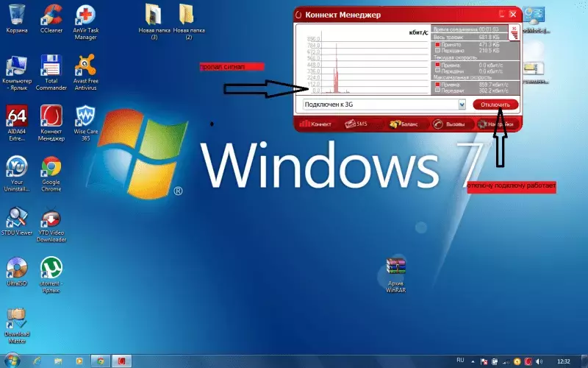
Task: Click the Отключить button
Action: point(495,105)
